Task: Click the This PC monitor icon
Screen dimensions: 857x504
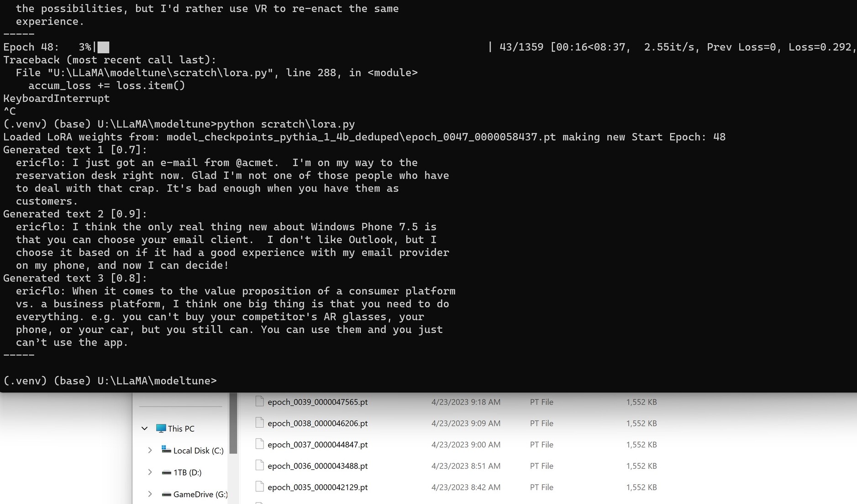Action: [x=161, y=428]
